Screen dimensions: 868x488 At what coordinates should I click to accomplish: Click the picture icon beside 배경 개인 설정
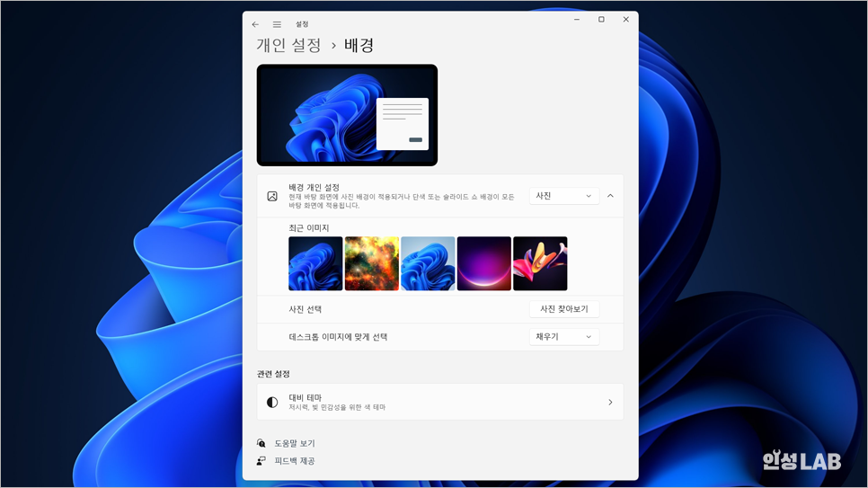[272, 196]
